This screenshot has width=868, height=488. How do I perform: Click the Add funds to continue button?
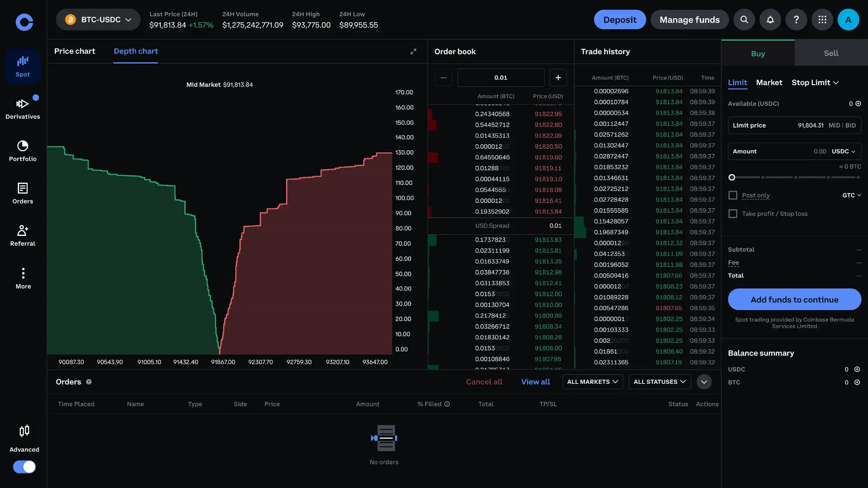pos(794,299)
